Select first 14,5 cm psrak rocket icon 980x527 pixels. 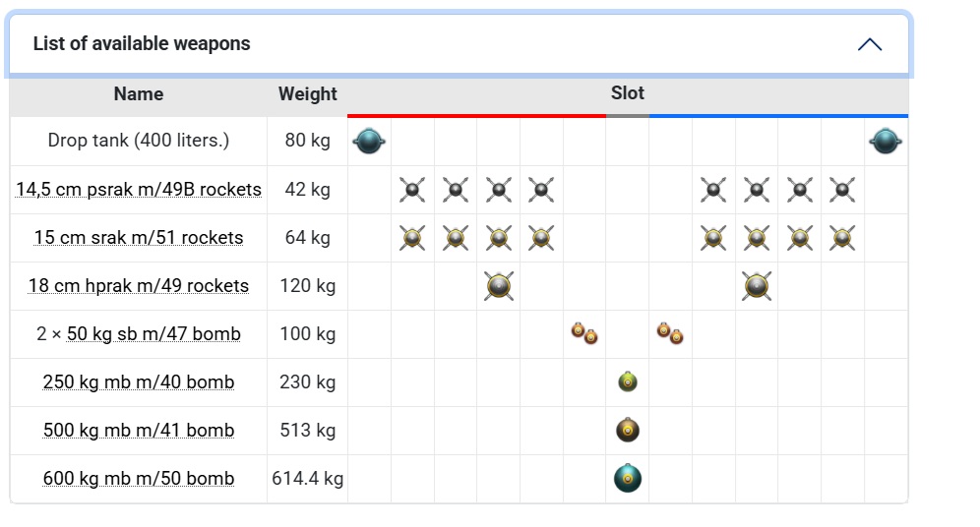412,190
